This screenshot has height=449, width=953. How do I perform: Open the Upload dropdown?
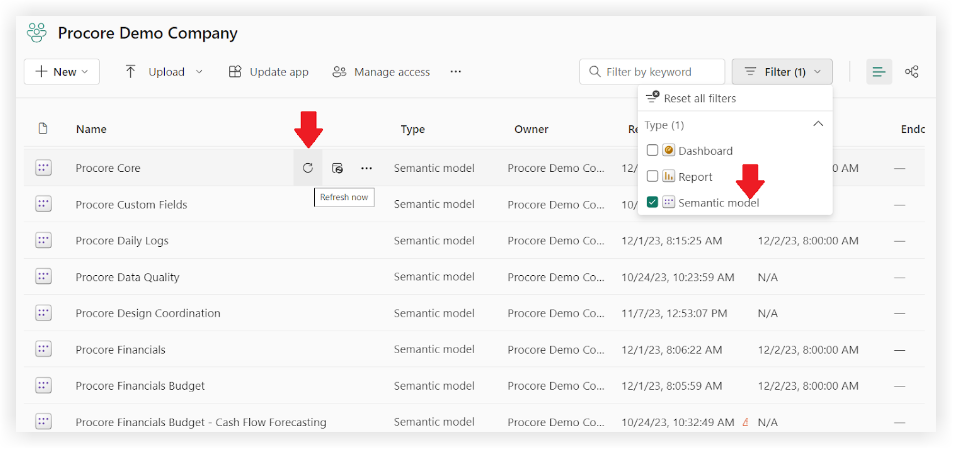(164, 72)
